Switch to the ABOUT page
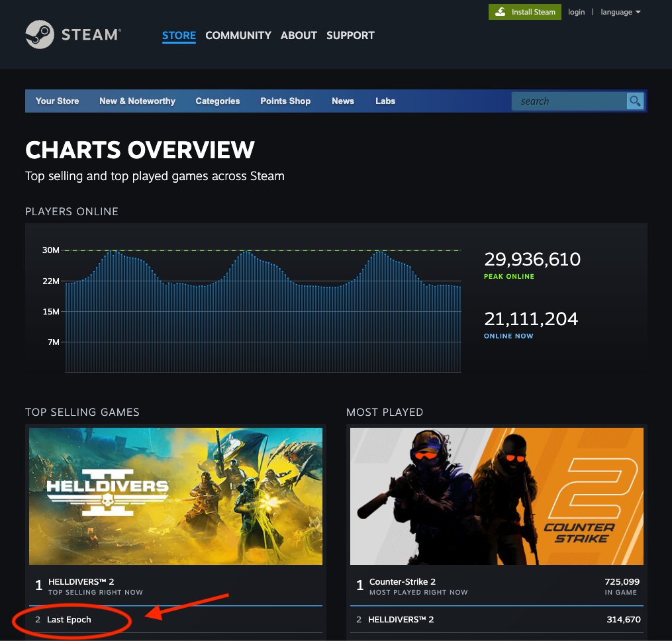 coord(298,36)
